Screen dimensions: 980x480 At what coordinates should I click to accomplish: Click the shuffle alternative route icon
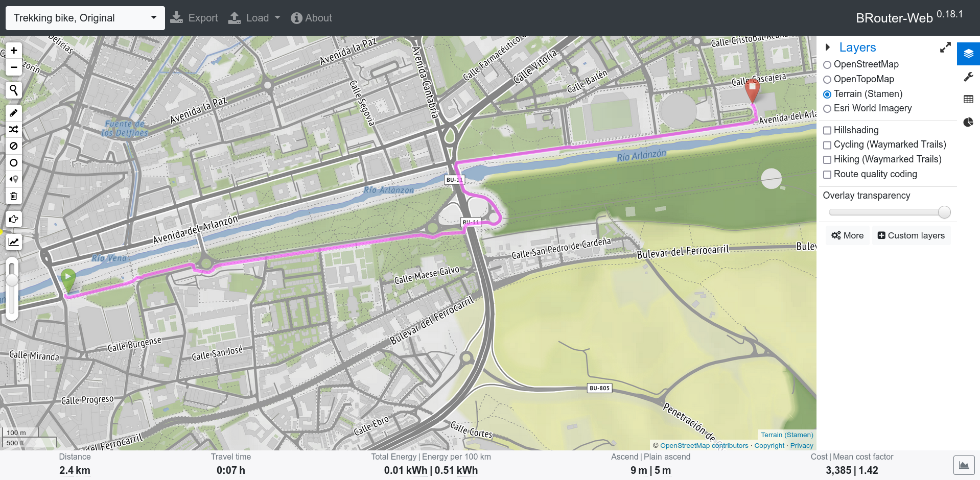pyautogui.click(x=14, y=130)
